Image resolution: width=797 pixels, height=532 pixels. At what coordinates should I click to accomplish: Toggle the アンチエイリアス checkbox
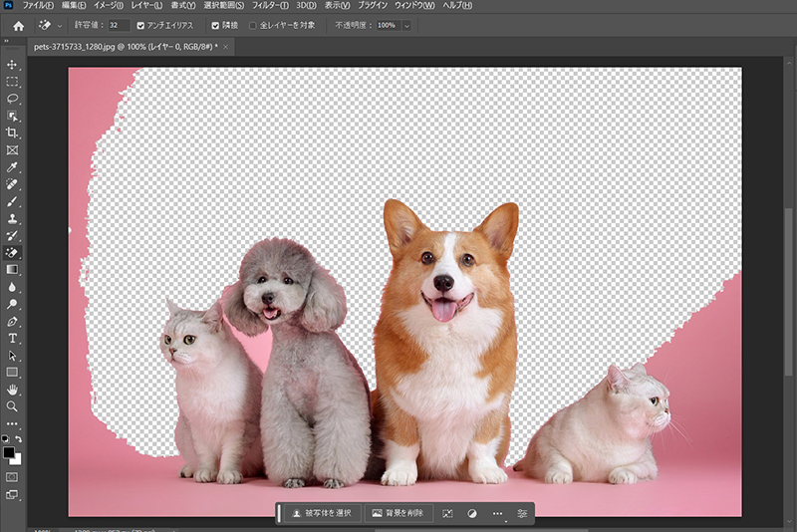[x=140, y=26]
